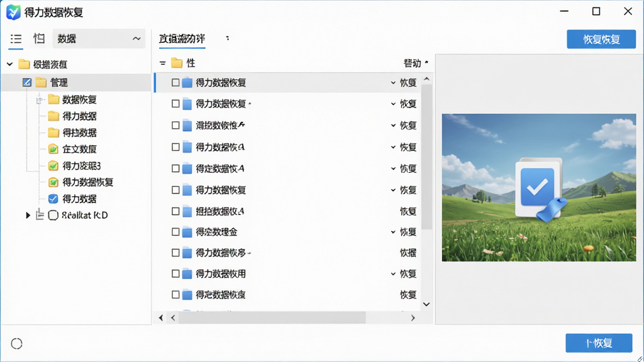This screenshot has height=362, width=644.
Task: Click the 数据恢复 folder icon in the tree
Action: 53,99
